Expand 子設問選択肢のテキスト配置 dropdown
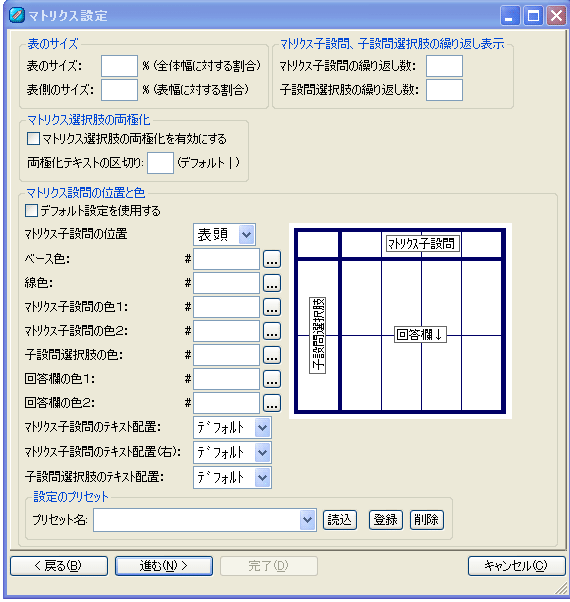Image resolution: width=570 pixels, height=602 pixels. click(232, 477)
